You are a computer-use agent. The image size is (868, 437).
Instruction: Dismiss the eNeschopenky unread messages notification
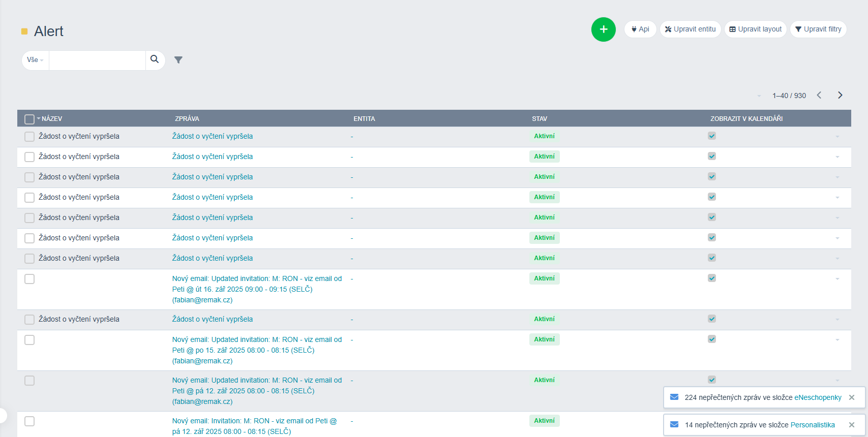(852, 397)
